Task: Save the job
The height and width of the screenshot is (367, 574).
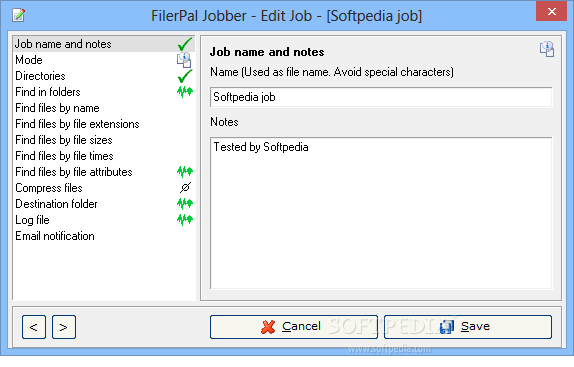Action: [468, 327]
